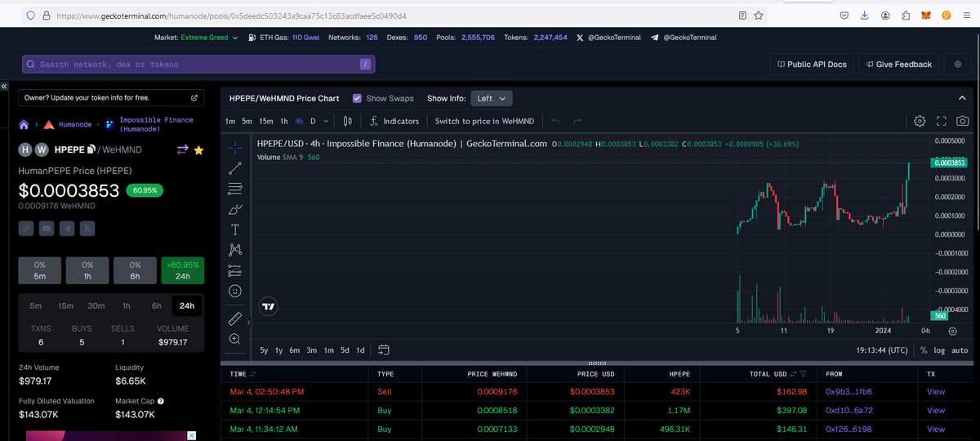Activate the chart zoom-in tool
980x441 pixels.
click(x=235, y=338)
